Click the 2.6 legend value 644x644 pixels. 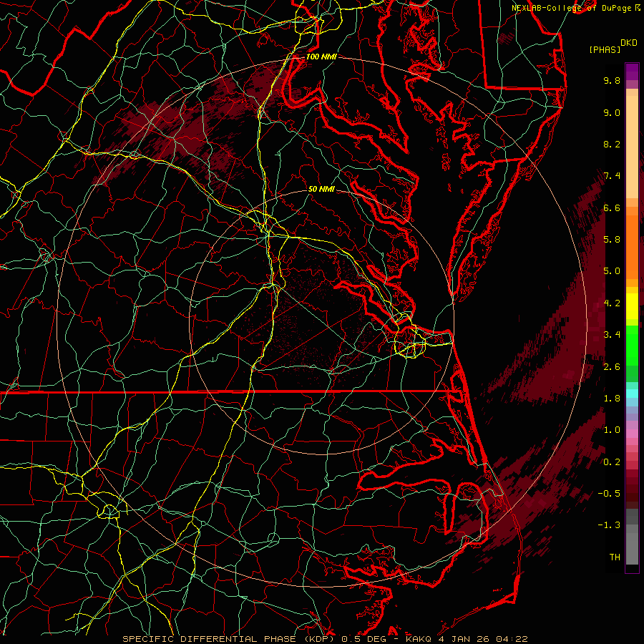(612, 367)
